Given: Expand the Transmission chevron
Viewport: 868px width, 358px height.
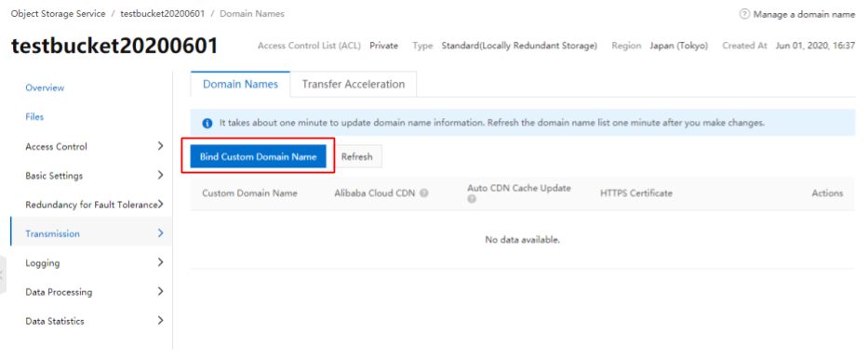Looking at the screenshot, I should point(161,233).
